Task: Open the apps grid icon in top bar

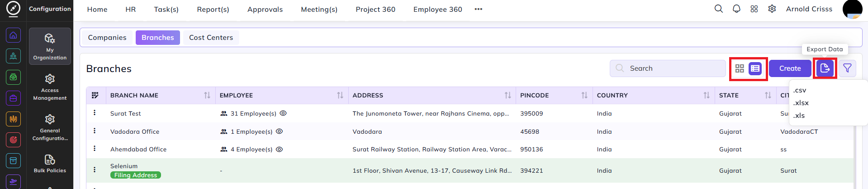Action: pyautogui.click(x=754, y=9)
